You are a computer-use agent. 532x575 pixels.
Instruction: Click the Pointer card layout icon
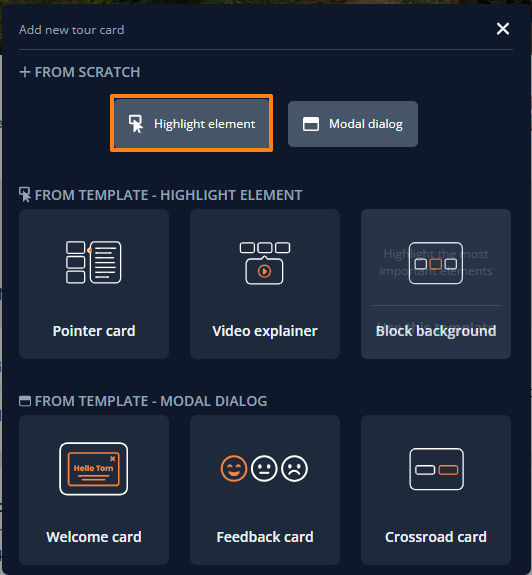click(x=93, y=262)
